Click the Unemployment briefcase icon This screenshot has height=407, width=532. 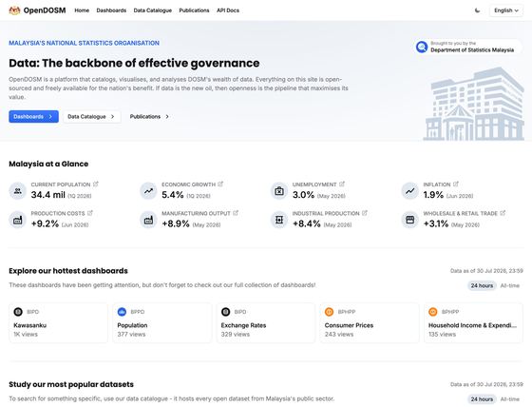pyautogui.click(x=279, y=190)
